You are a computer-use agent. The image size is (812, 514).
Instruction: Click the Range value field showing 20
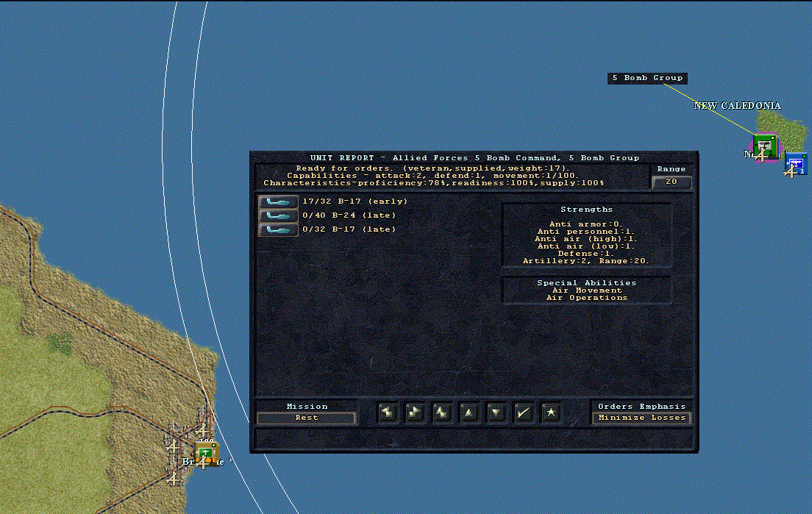[x=671, y=182]
